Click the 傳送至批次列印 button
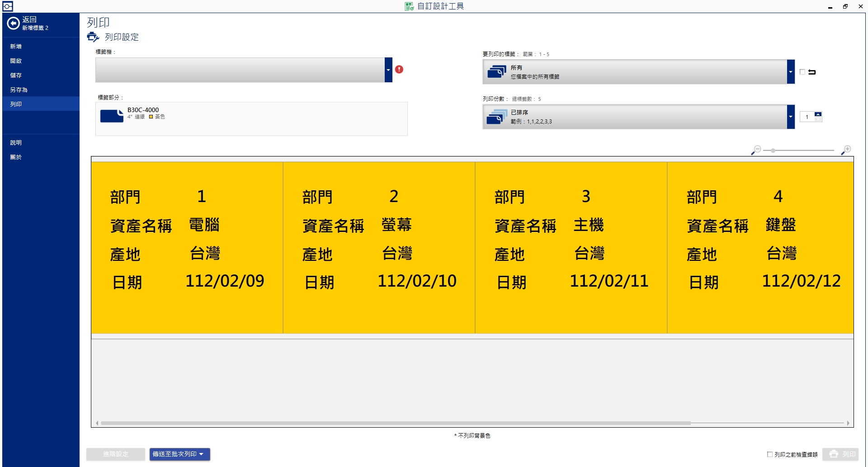868x467 pixels. tap(179, 454)
